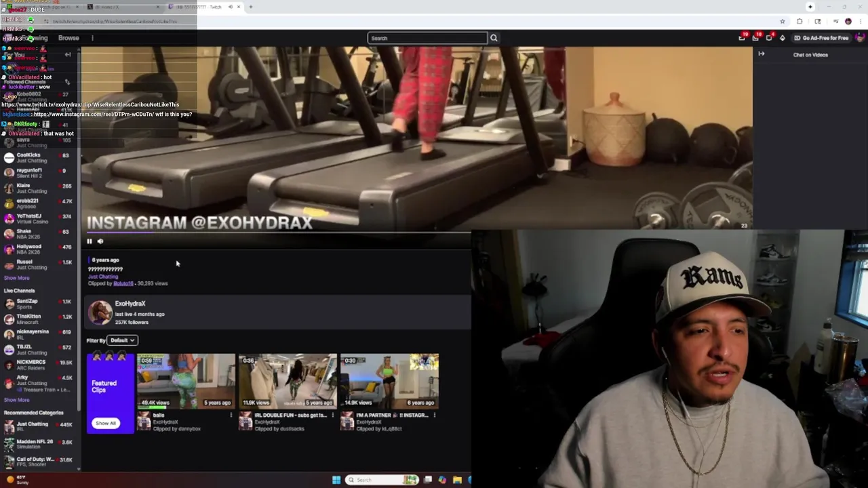Pause the clip playback
Viewport: 868px width, 488px height.
pos(89,241)
